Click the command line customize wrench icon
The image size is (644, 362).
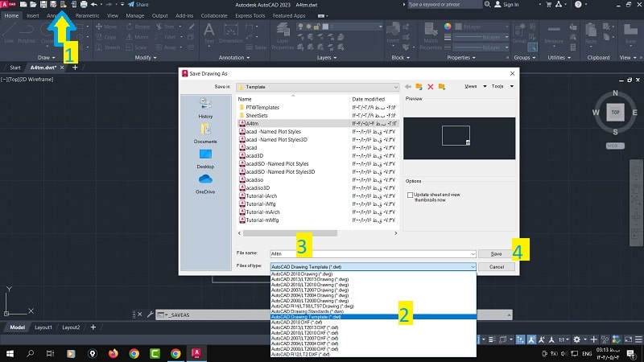(x=150, y=315)
